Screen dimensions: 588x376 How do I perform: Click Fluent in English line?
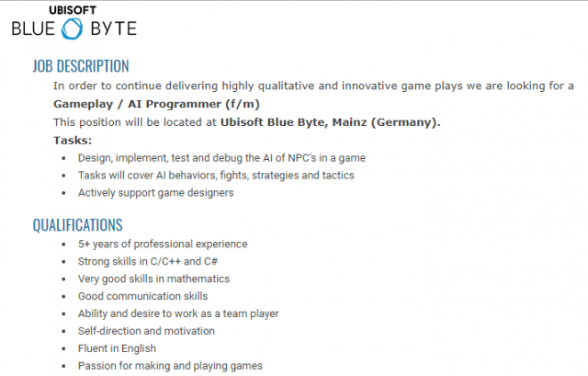pos(117,348)
